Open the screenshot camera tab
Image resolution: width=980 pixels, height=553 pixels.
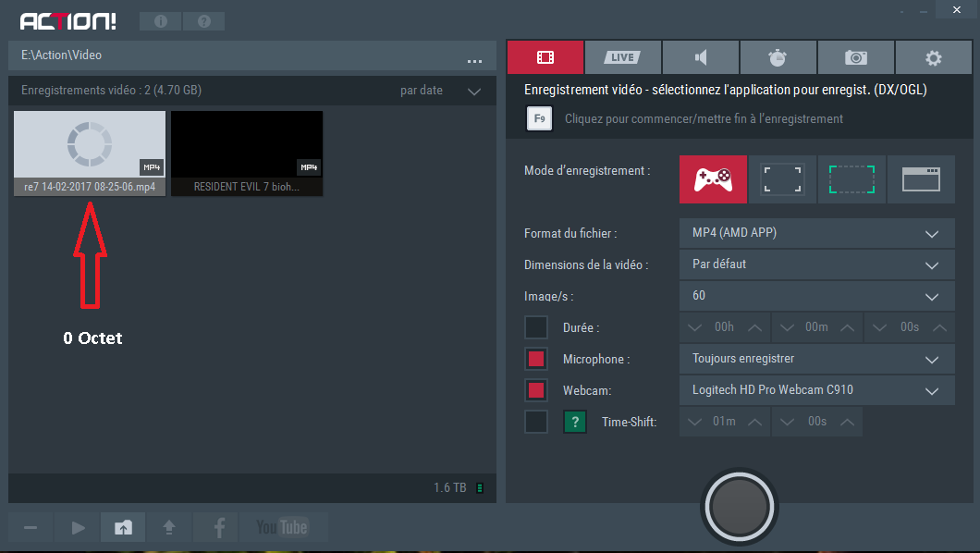click(855, 57)
